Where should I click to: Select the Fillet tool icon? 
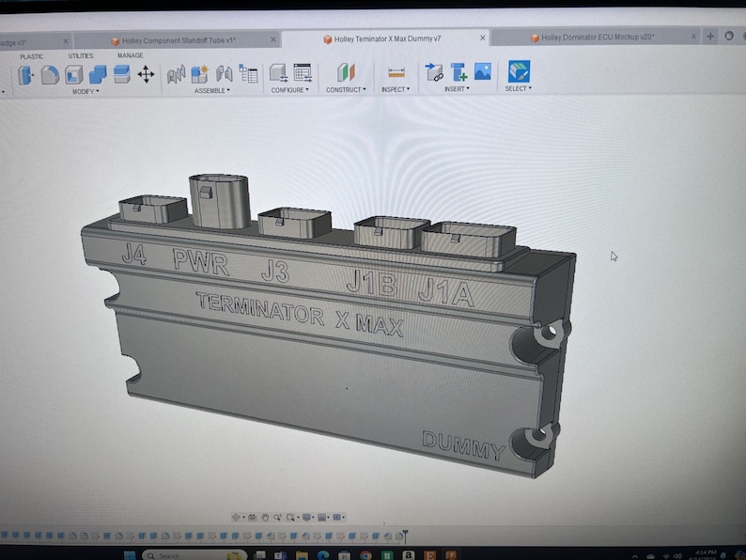pos(50,75)
